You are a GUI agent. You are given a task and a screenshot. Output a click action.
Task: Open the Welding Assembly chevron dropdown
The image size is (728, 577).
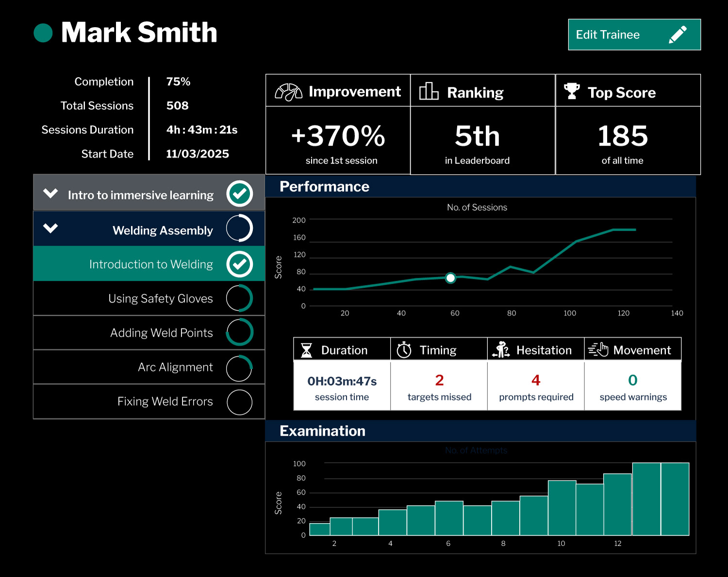pyautogui.click(x=50, y=228)
